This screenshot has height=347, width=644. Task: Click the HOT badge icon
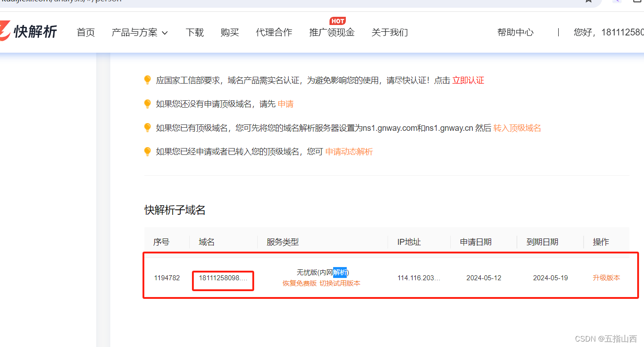pyautogui.click(x=338, y=21)
